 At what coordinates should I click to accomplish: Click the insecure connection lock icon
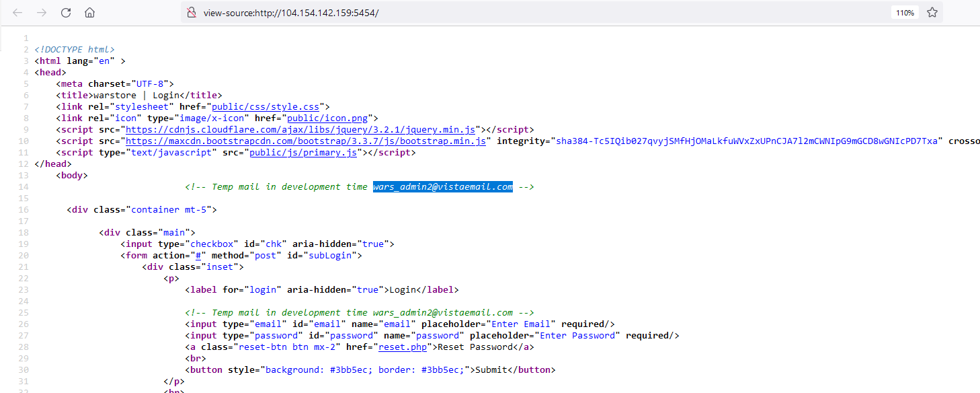(191, 13)
